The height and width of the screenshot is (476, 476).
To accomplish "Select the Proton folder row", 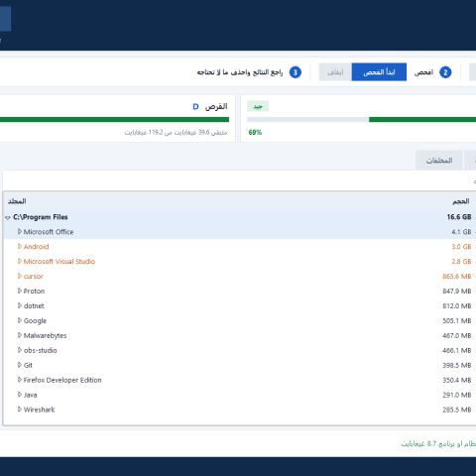I will 239,291.
